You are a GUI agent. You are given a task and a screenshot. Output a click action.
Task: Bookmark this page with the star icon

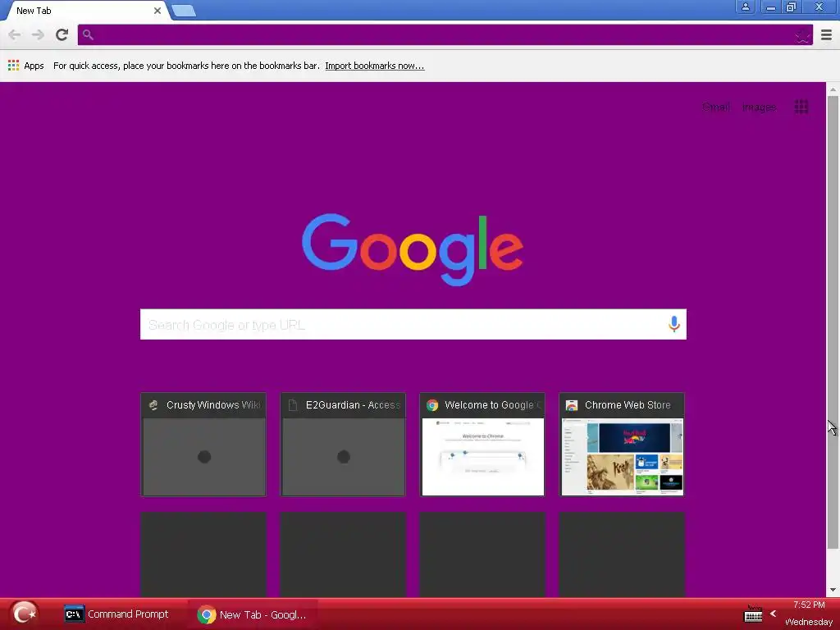click(802, 35)
